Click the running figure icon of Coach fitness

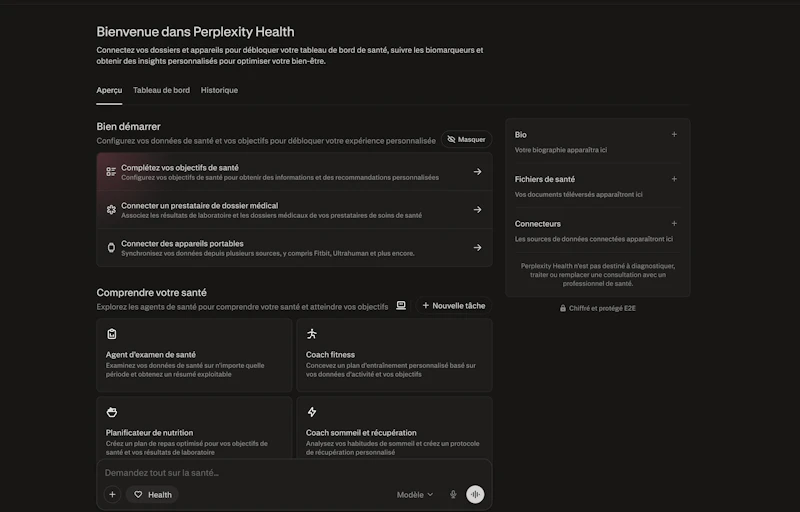[312, 334]
